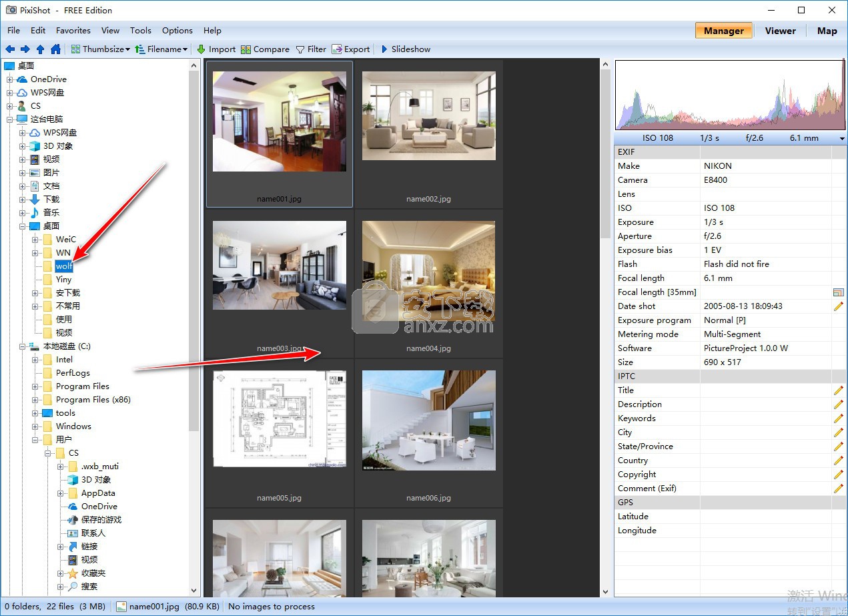The height and width of the screenshot is (616, 848).
Task: Switch to the Map mode
Action: click(x=827, y=31)
